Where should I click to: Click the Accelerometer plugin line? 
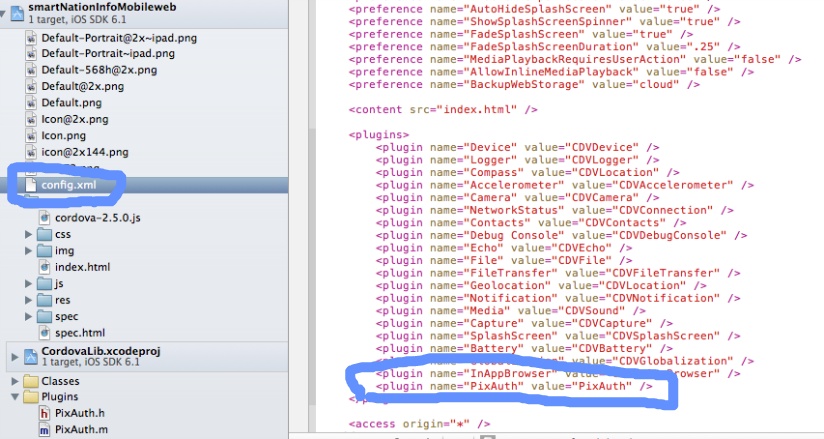coord(565,185)
